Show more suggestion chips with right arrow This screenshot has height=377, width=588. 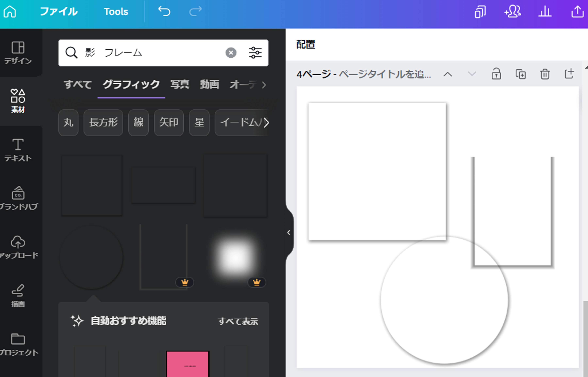266,123
